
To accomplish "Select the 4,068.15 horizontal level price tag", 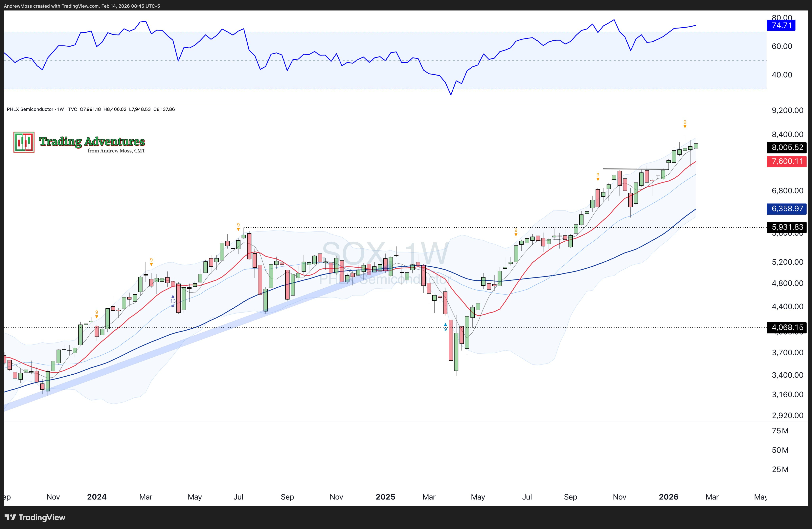I will coord(787,327).
